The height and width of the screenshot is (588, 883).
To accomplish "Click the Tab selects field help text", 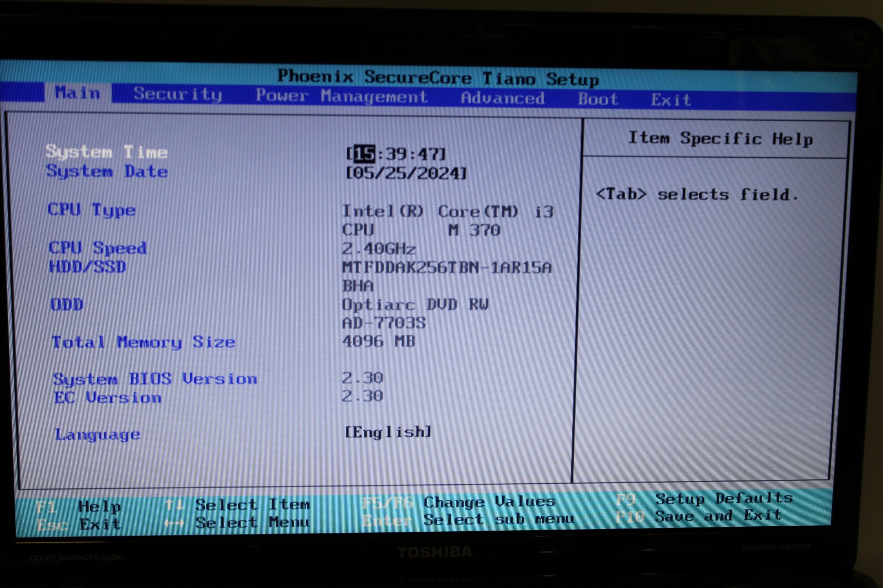I will tap(697, 194).
